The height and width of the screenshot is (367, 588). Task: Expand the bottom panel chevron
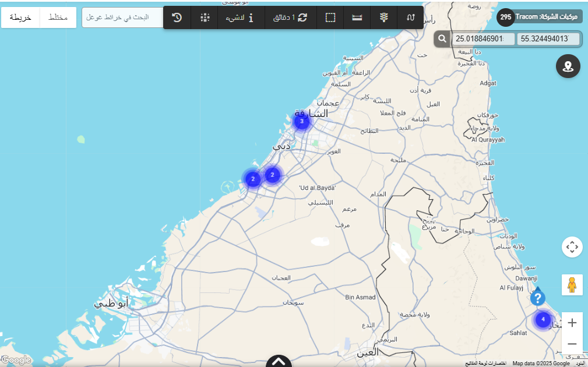point(279,362)
